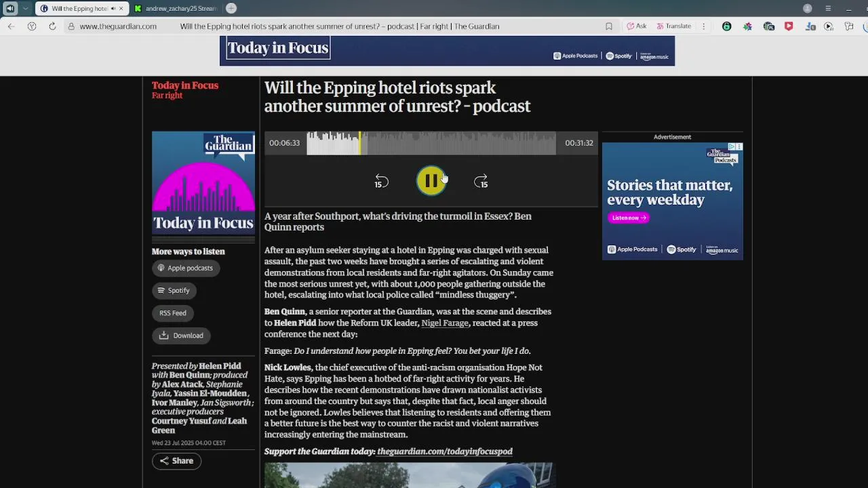Pause the podcast with the yellow button
This screenshot has height=488, width=868.
(x=431, y=181)
